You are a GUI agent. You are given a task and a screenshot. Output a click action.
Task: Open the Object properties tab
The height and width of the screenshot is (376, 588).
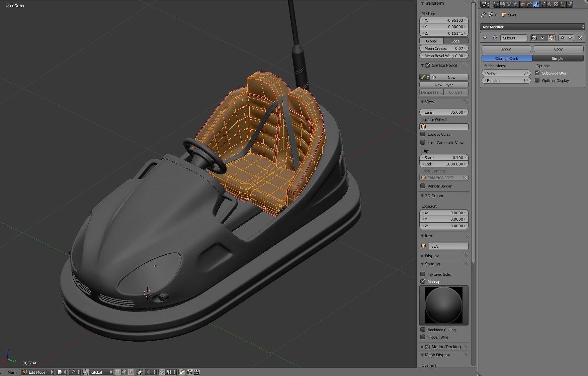click(523, 4)
